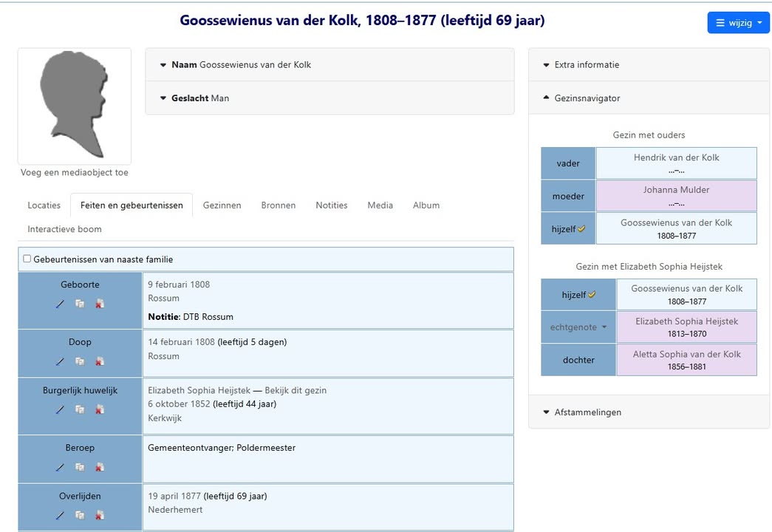This screenshot has width=772, height=532.
Task: Copy the Geboorte event
Action: click(x=80, y=303)
